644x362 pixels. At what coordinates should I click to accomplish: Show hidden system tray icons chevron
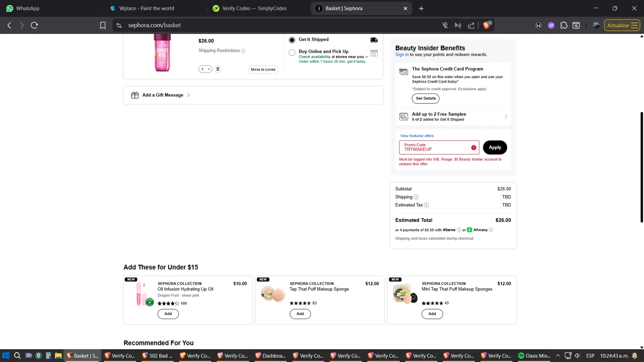pos(558,356)
